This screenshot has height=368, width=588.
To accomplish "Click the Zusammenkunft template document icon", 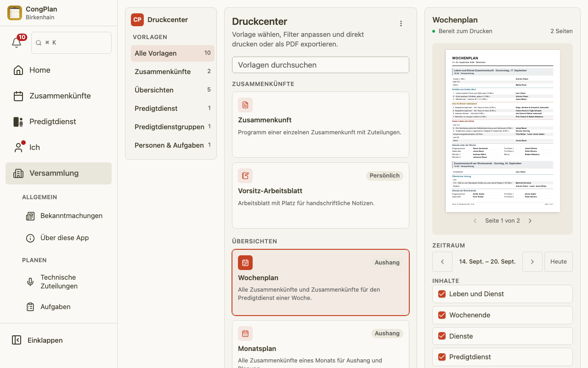I will [245, 105].
